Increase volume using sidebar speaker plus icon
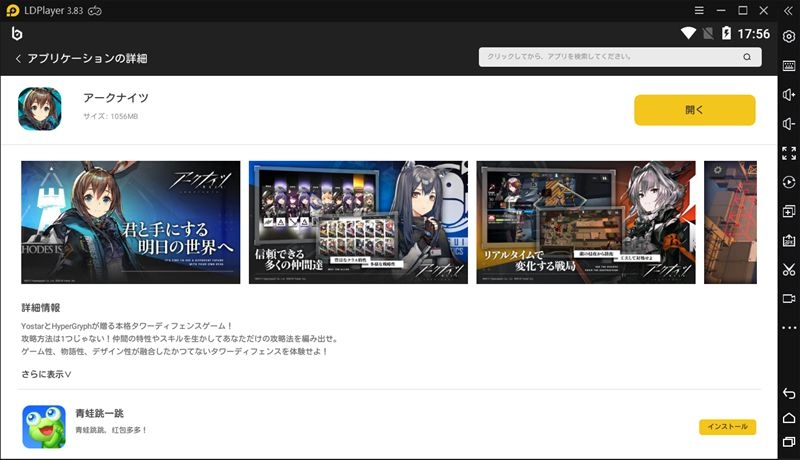The height and width of the screenshot is (460, 800). tap(789, 94)
